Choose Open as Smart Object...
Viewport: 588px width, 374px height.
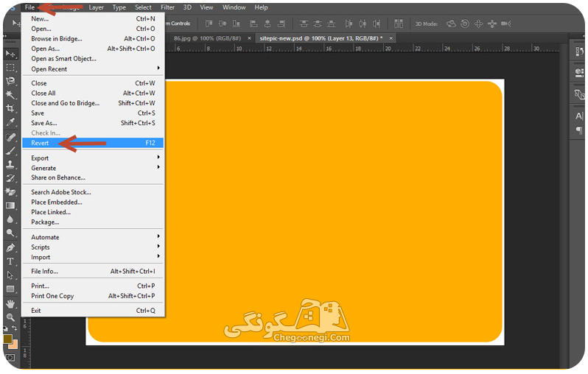93,58
